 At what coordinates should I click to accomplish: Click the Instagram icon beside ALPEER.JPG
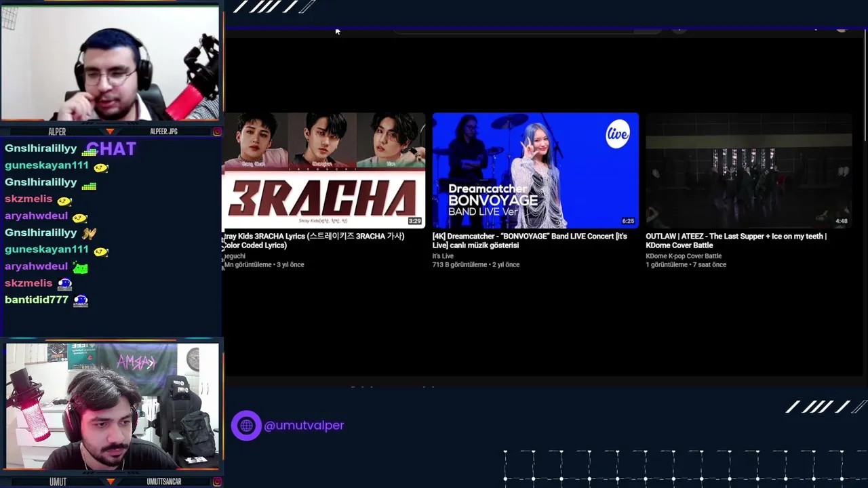tap(217, 131)
